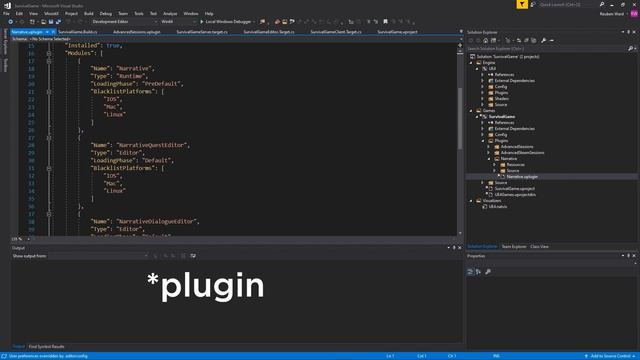Click the Solution Explorer search magnifier icon
640x360 pixels.
631,49
